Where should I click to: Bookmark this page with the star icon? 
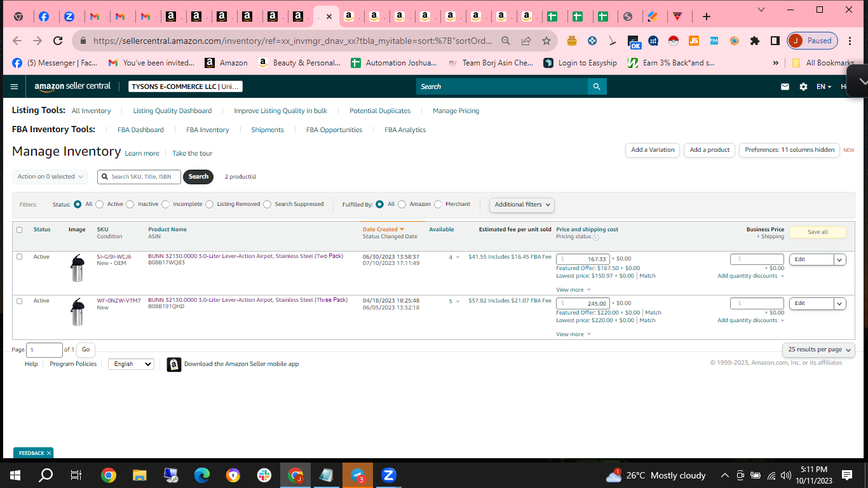coord(546,41)
